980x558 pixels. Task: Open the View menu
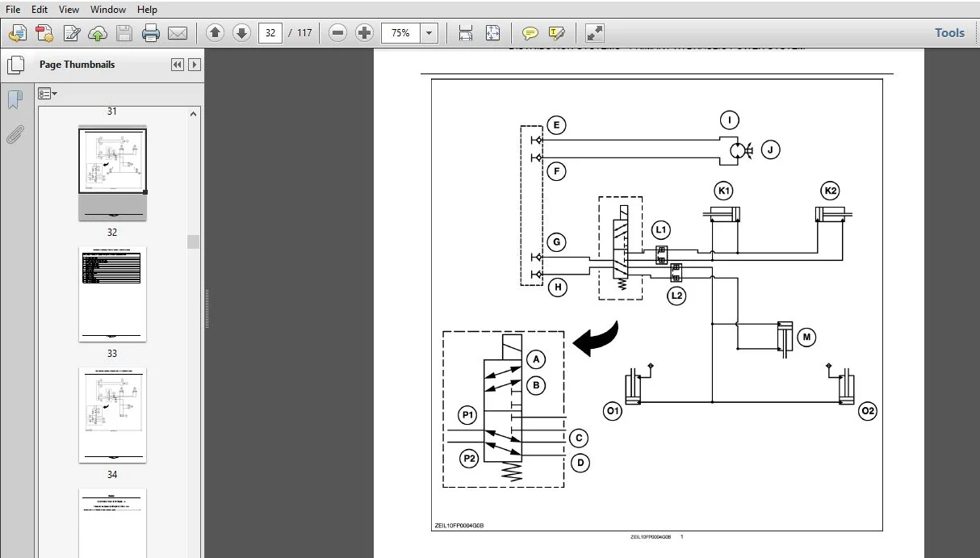pyautogui.click(x=69, y=10)
